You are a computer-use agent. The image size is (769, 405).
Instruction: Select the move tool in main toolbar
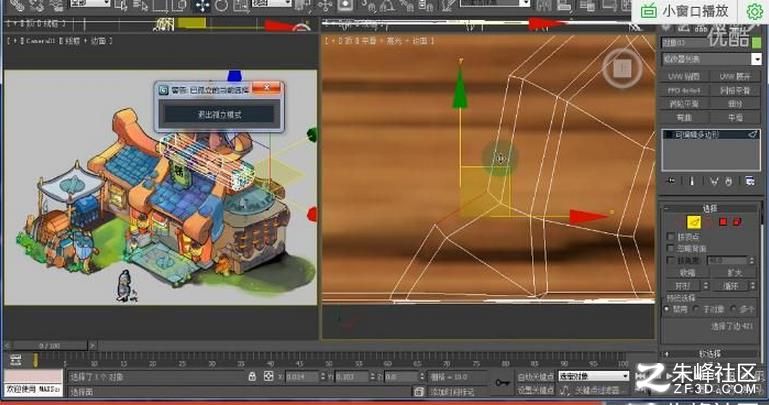(x=202, y=5)
